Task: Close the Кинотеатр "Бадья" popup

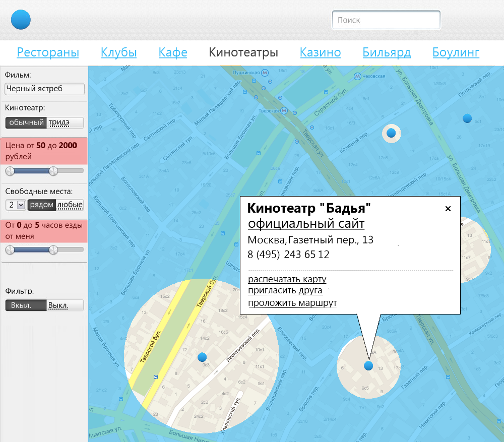Action: coord(448,209)
